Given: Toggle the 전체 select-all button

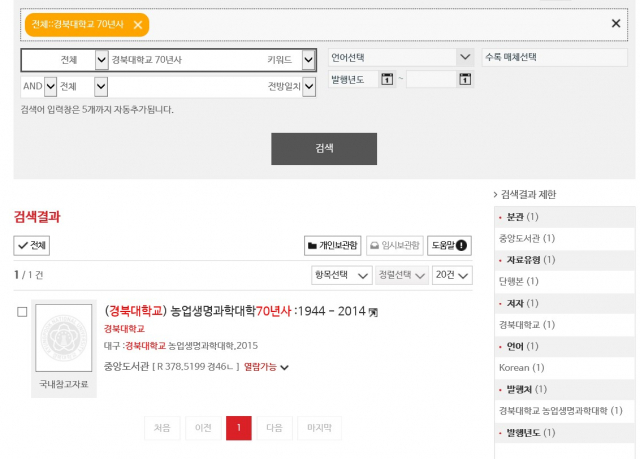Looking at the screenshot, I should 32,246.
